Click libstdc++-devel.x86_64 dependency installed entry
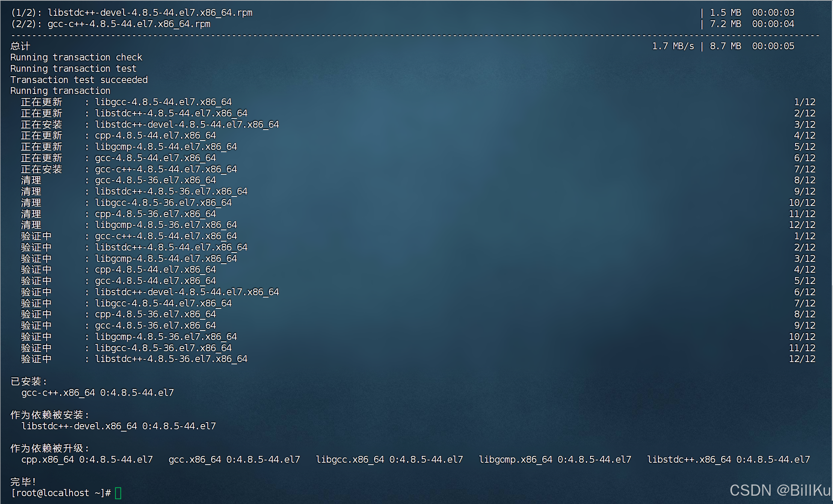The height and width of the screenshot is (504, 833). pyautogui.click(x=118, y=426)
